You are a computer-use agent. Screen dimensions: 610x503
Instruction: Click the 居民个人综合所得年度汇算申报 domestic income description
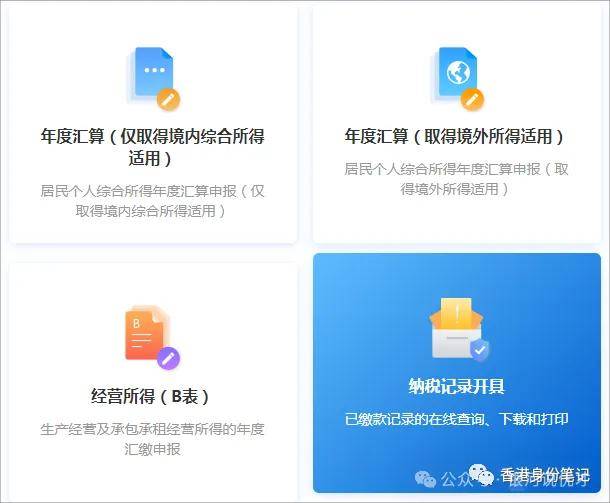point(152,201)
